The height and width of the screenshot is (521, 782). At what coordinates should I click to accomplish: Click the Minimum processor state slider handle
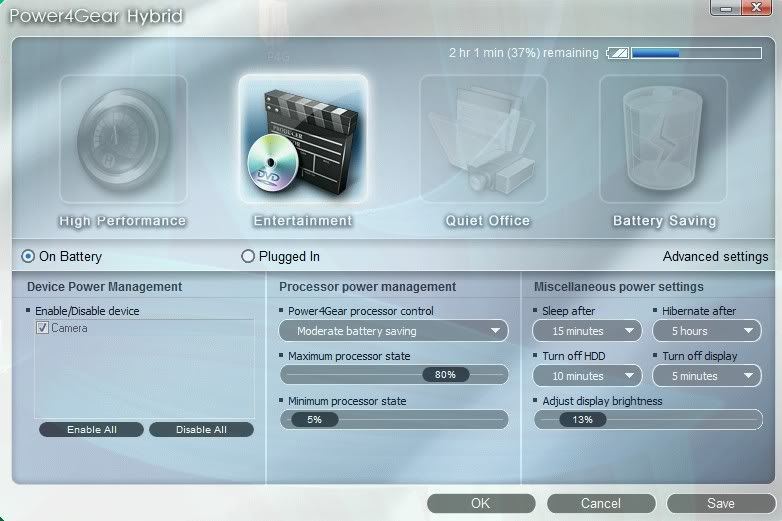[315, 420]
